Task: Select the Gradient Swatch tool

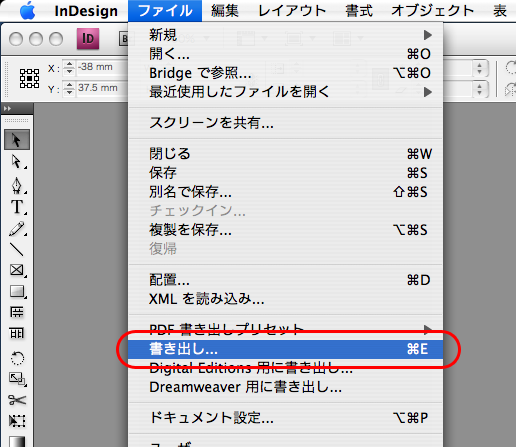Action: point(17,441)
